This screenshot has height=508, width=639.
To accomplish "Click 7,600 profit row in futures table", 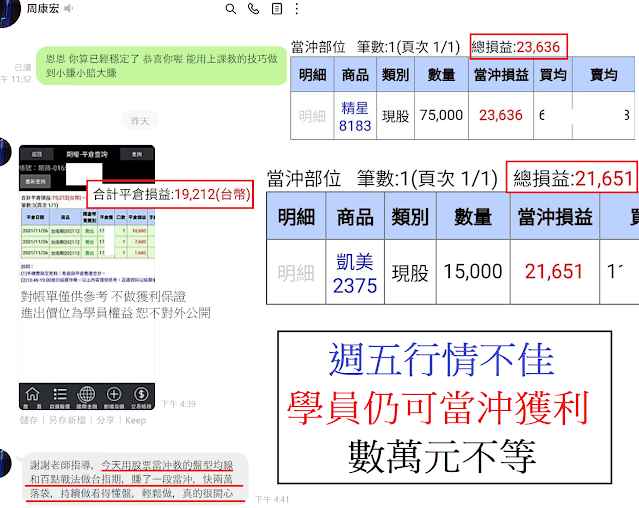I will click(88, 242).
